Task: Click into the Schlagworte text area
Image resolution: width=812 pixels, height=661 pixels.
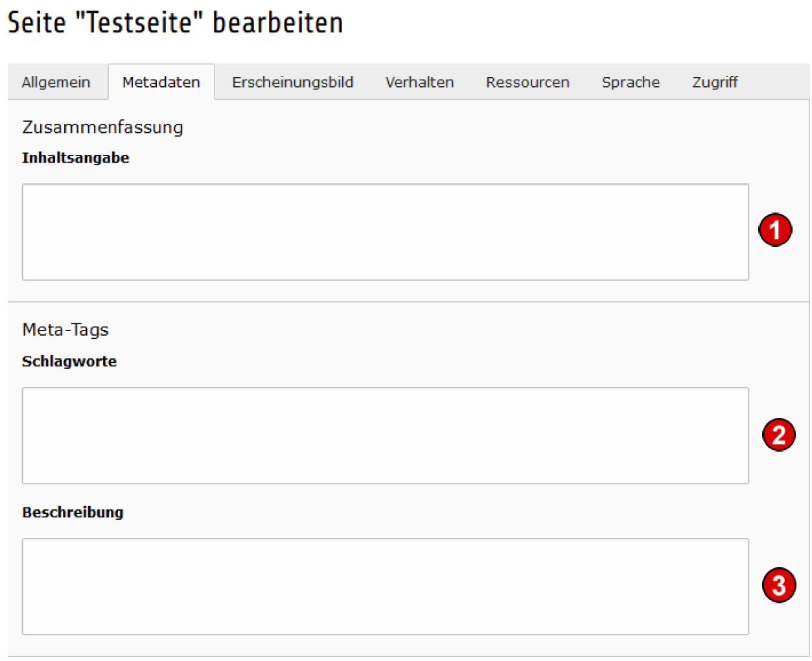Action: [386, 435]
